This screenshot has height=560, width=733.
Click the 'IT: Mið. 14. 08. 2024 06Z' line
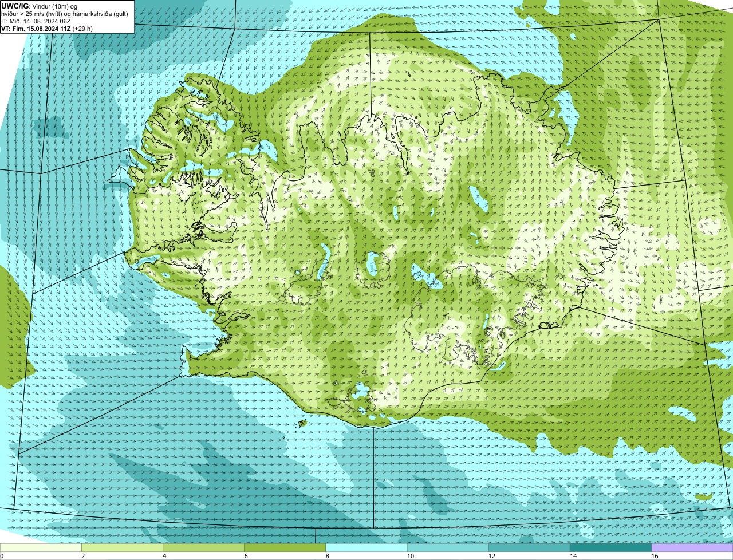point(36,21)
